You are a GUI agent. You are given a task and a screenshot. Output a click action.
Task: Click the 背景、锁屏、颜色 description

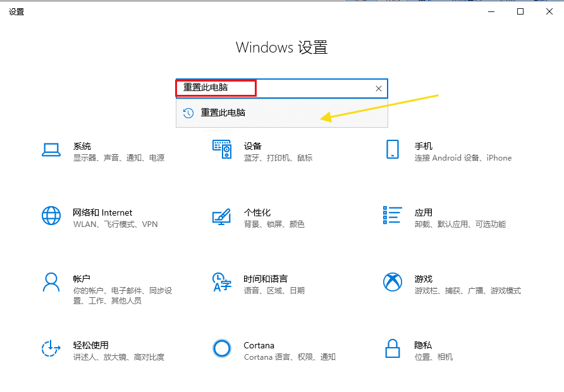coord(274,224)
